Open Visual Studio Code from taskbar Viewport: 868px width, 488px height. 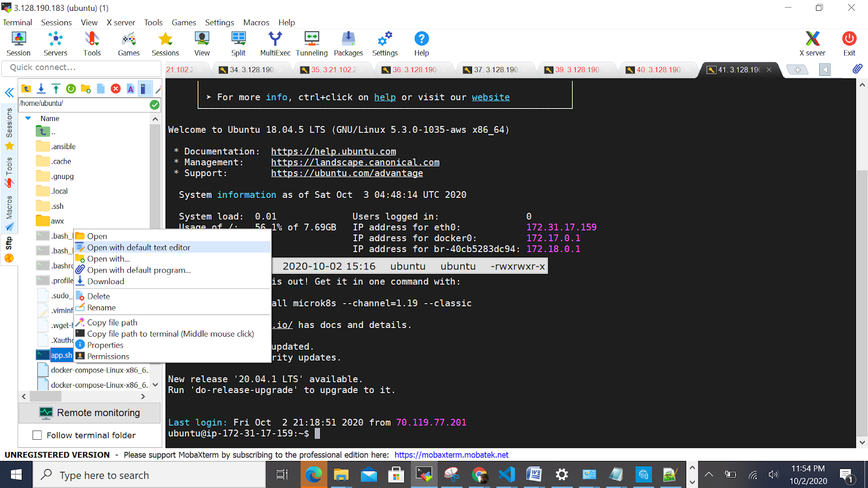[x=507, y=475]
